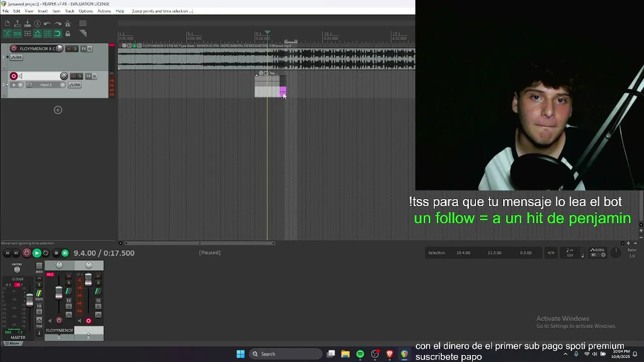Viewport: 644px width, 362px height.
Task: Open the Insert menu
Action: (x=43, y=11)
